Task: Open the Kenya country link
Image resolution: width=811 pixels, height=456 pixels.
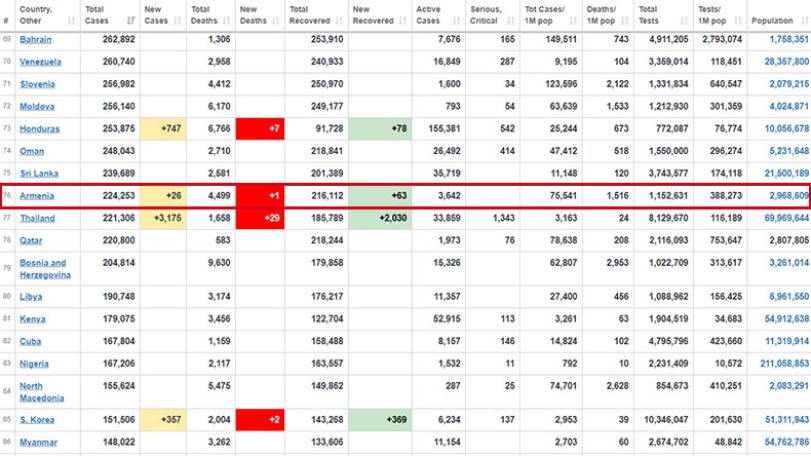Action: [x=33, y=319]
